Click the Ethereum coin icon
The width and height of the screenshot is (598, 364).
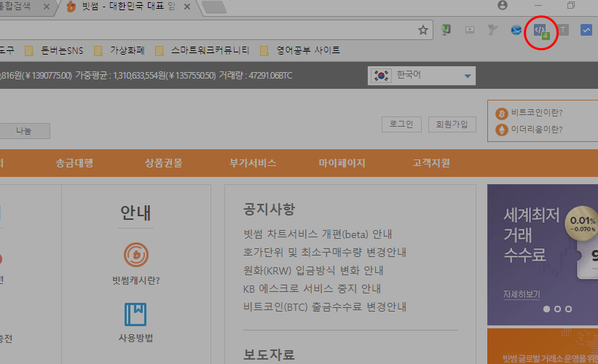pyautogui.click(x=502, y=130)
